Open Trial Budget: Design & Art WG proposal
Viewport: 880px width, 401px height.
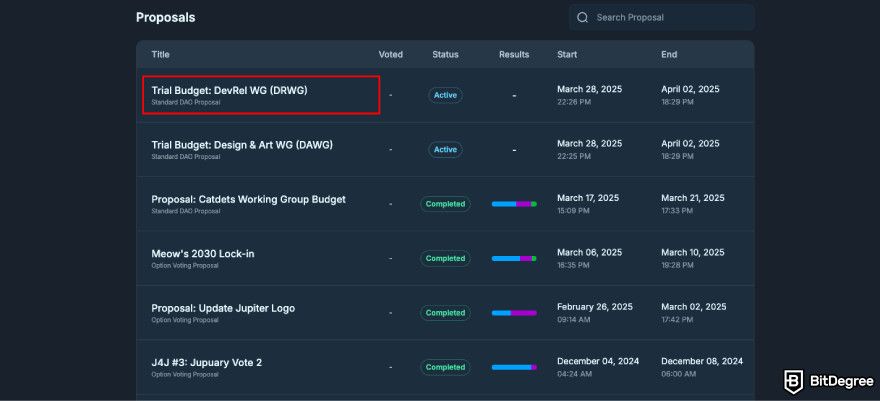(242, 144)
